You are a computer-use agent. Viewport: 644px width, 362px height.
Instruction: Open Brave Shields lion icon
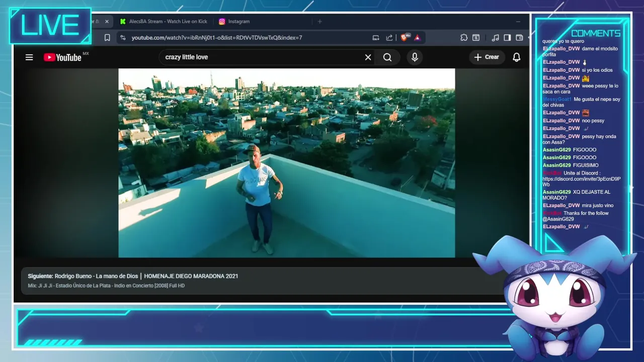405,38
